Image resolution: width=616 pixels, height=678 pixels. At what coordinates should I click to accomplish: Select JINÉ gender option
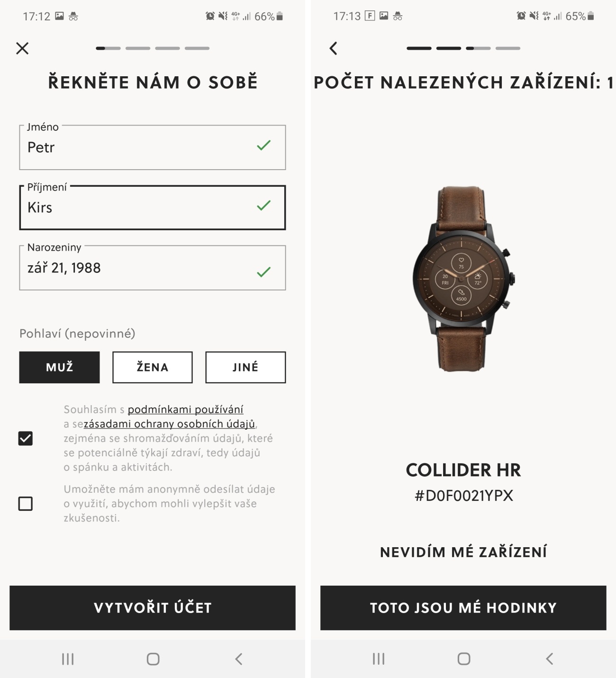coord(245,367)
